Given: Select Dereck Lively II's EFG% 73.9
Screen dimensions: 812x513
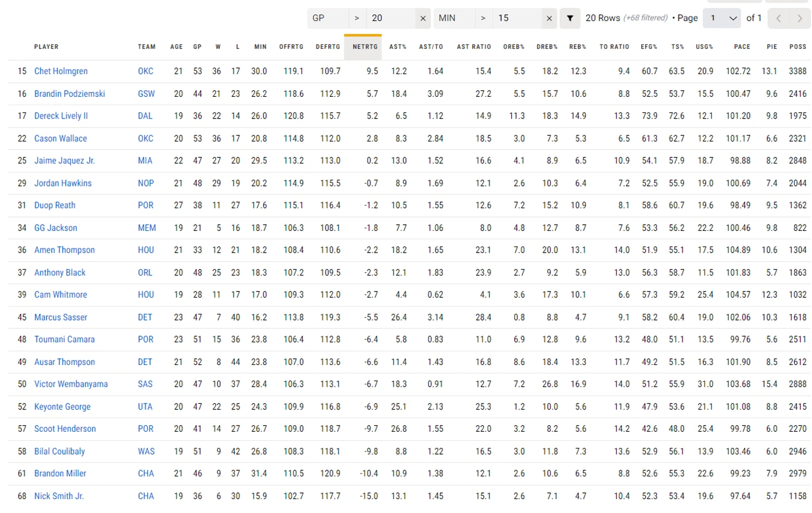Looking at the screenshot, I should (x=650, y=116).
